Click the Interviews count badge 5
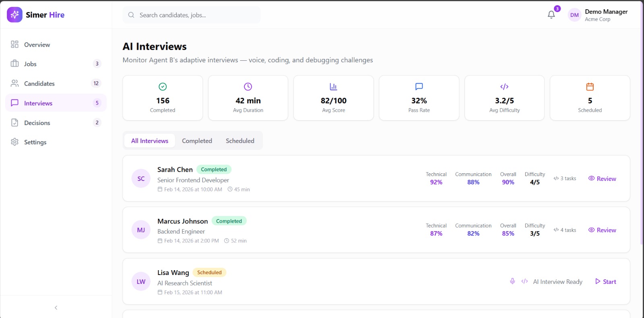 (x=97, y=103)
